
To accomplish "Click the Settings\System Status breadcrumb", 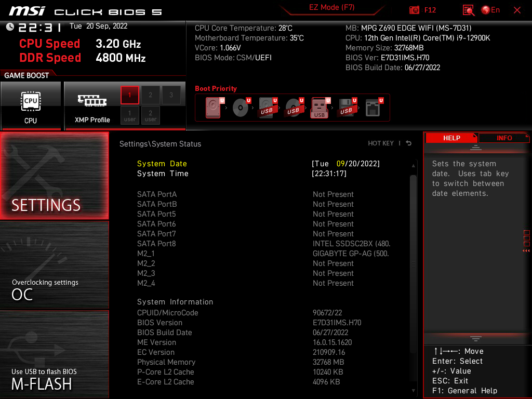I will pyautogui.click(x=160, y=144).
